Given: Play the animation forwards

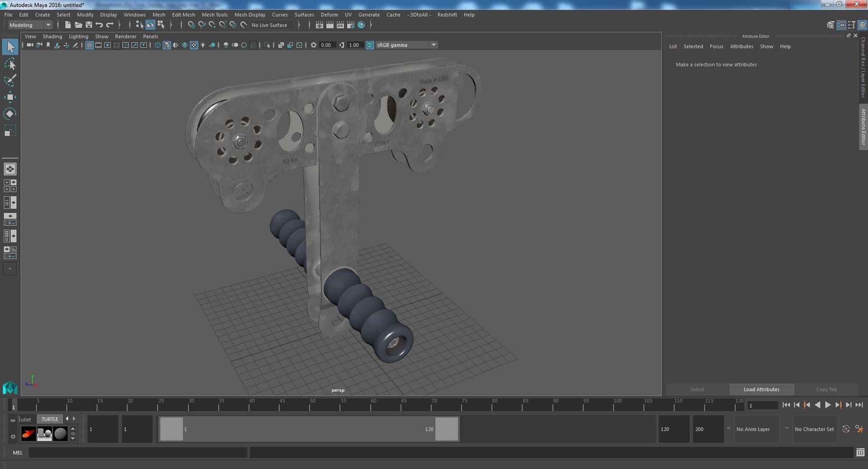Looking at the screenshot, I should 828,405.
